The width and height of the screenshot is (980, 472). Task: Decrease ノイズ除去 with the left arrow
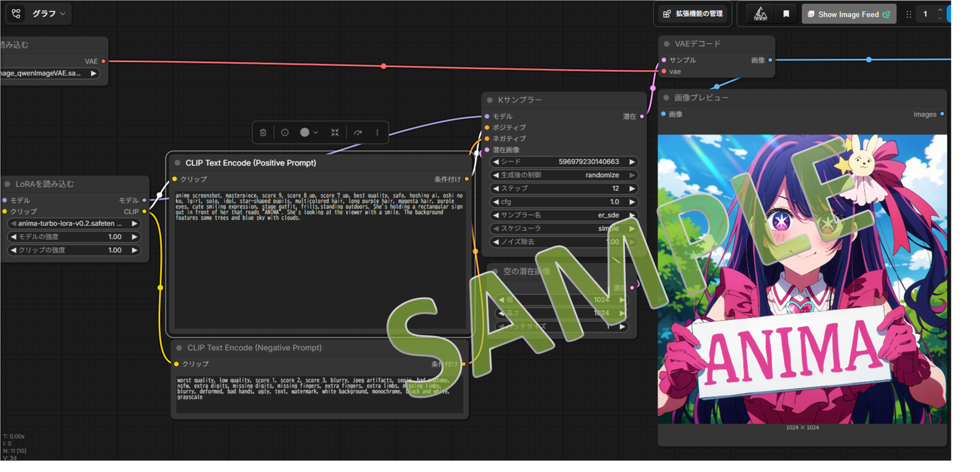(x=496, y=242)
